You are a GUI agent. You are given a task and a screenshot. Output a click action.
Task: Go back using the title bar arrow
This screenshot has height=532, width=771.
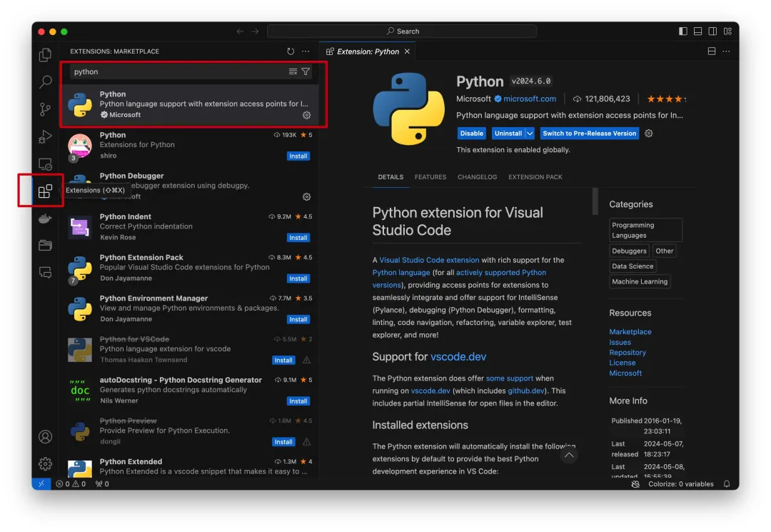coord(240,31)
